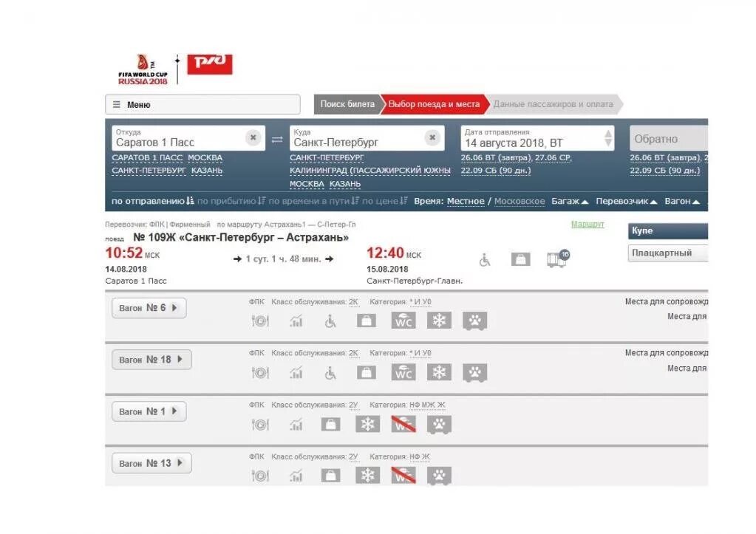This screenshot has height=534, width=756.
Task: Choose КАЛИНИНГРАД (ПАССАЖИРСКИЙ ЮЖНЫ quick link
Action: (370, 171)
